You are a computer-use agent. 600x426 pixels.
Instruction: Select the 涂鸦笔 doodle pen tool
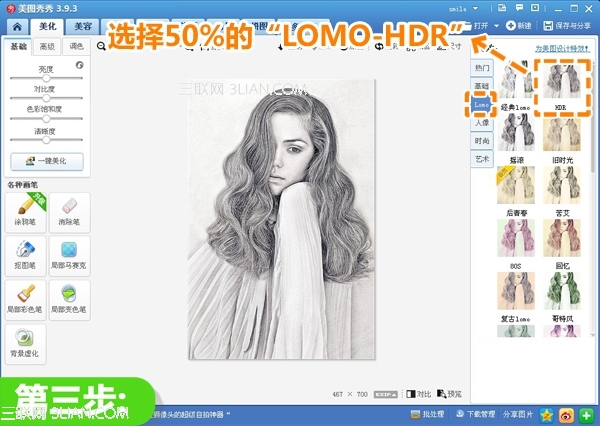pyautogui.click(x=26, y=212)
